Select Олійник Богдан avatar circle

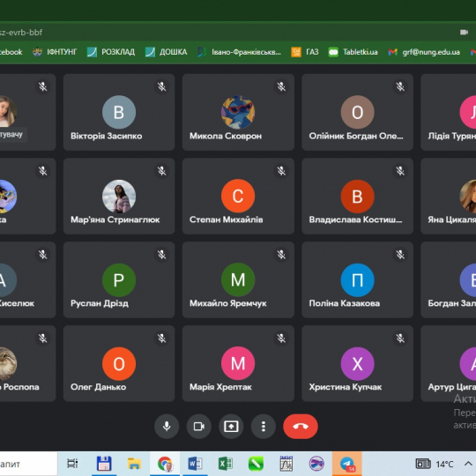[357, 112]
